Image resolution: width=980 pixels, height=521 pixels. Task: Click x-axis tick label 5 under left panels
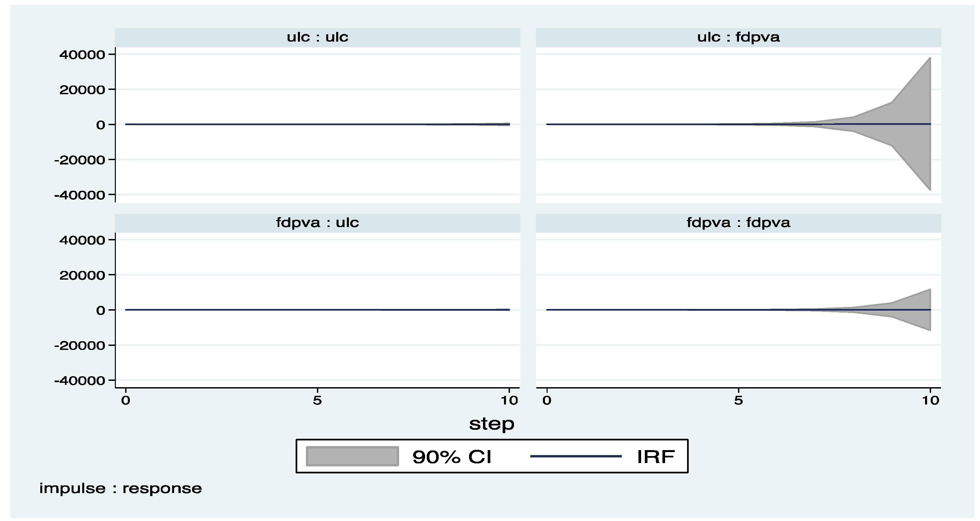(317, 400)
